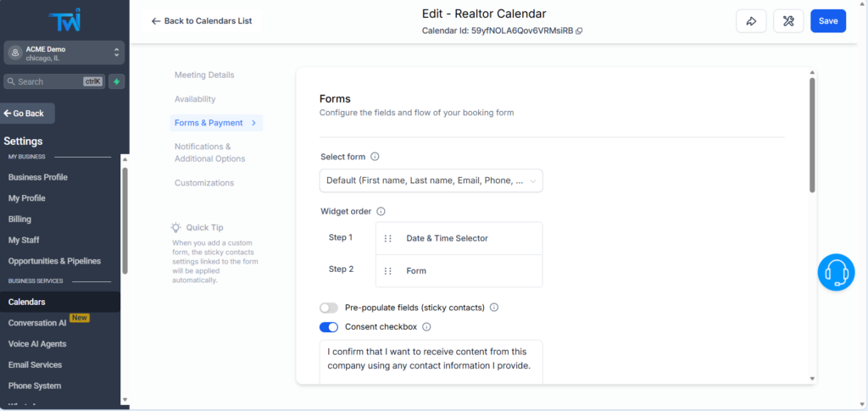Disable the Consent checkbox toggle
Viewport: 868px width, 411px height.
(x=329, y=327)
